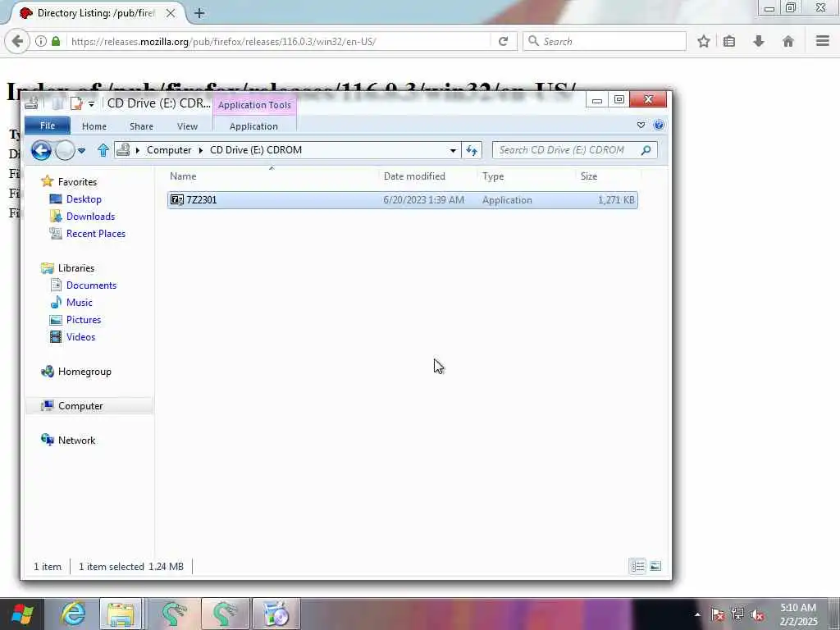Open Music library
This screenshot has height=630, width=840.
[x=80, y=303]
